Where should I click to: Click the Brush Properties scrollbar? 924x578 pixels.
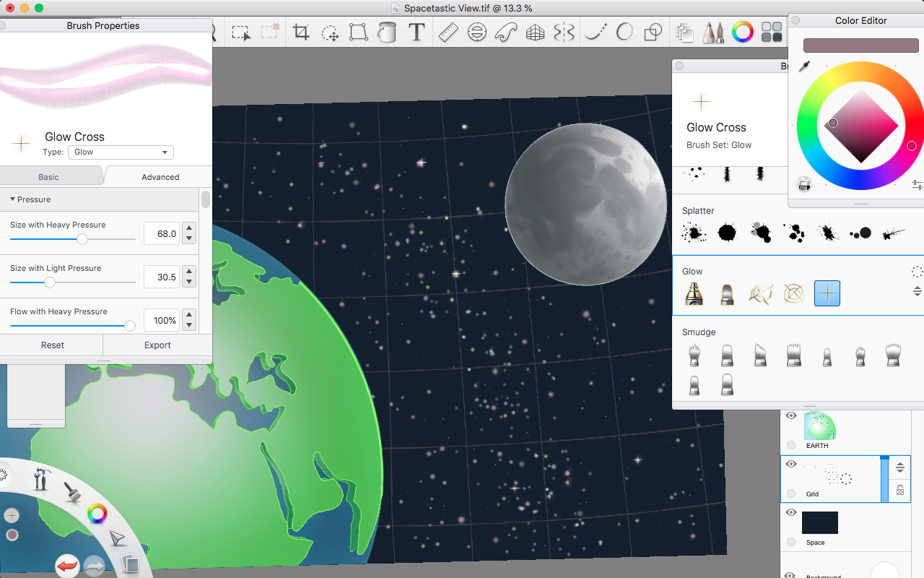tap(206, 199)
